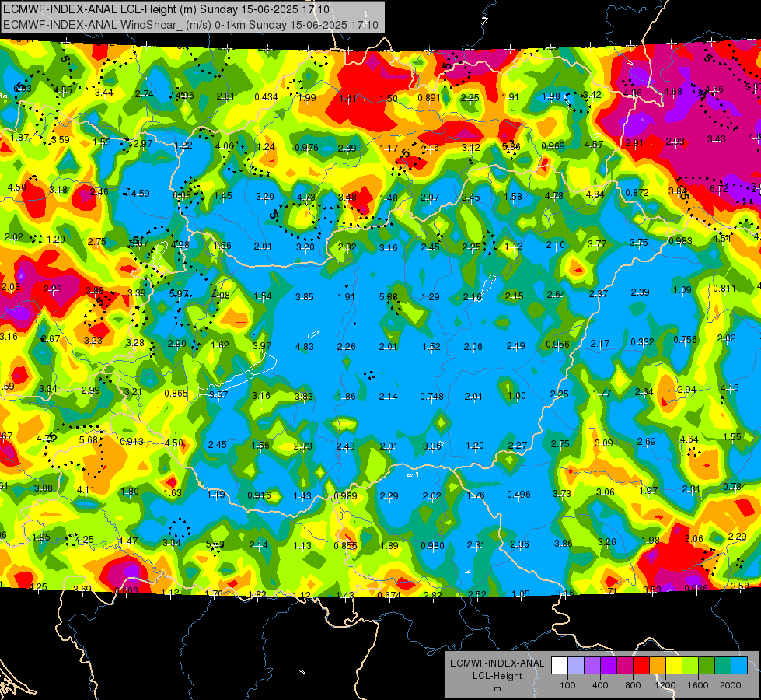Viewport: 761px width, 700px height.
Task: Click the wind shear value 3.57
Action: (218, 395)
